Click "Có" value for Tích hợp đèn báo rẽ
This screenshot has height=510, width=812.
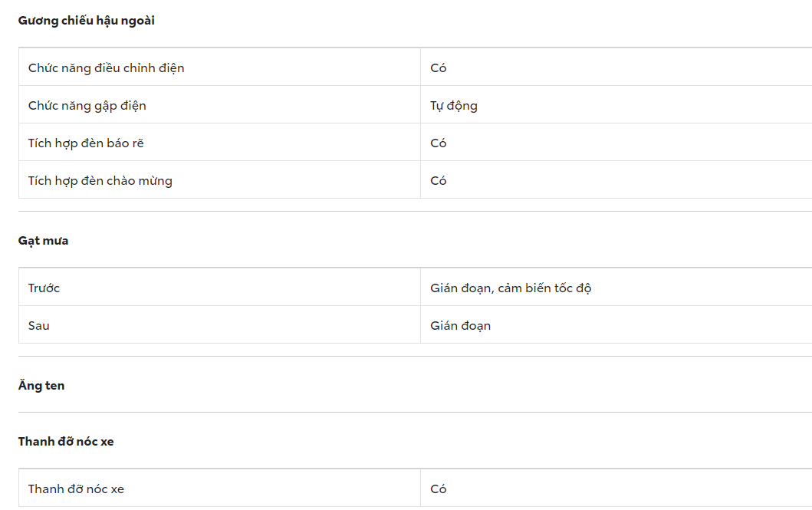click(439, 143)
